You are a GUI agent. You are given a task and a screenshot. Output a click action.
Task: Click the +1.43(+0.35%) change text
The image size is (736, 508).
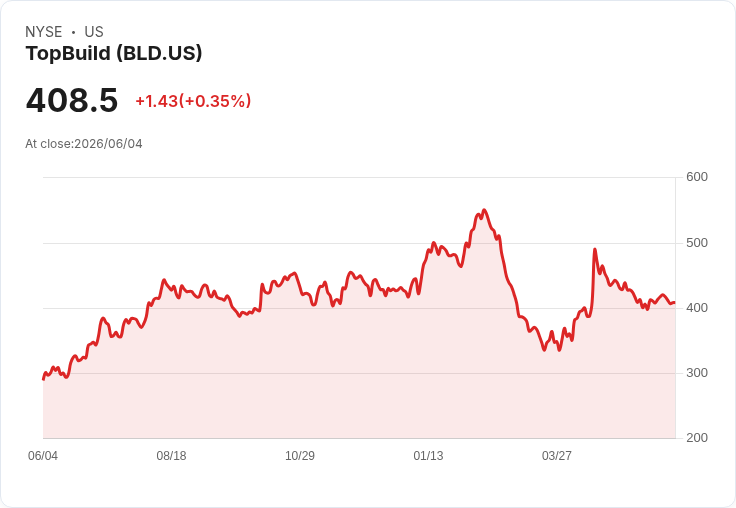click(193, 101)
